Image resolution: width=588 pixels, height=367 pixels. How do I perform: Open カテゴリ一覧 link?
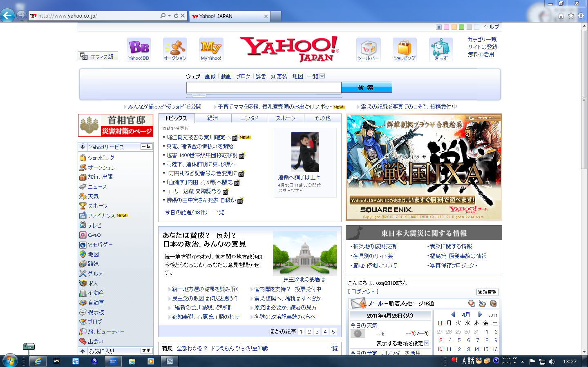482,40
